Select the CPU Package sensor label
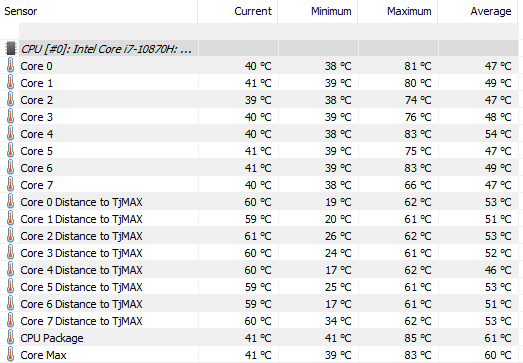Image resolution: width=523 pixels, height=363 pixels. tap(52, 338)
